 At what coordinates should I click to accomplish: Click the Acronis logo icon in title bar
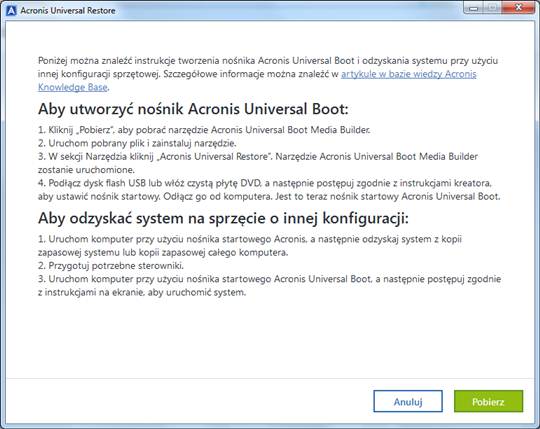pyautogui.click(x=11, y=10)
